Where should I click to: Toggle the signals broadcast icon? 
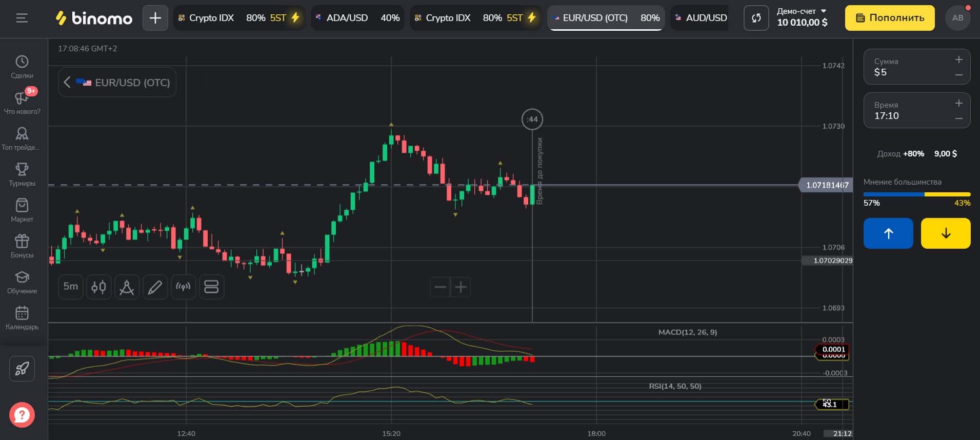(x=183, y=287)
